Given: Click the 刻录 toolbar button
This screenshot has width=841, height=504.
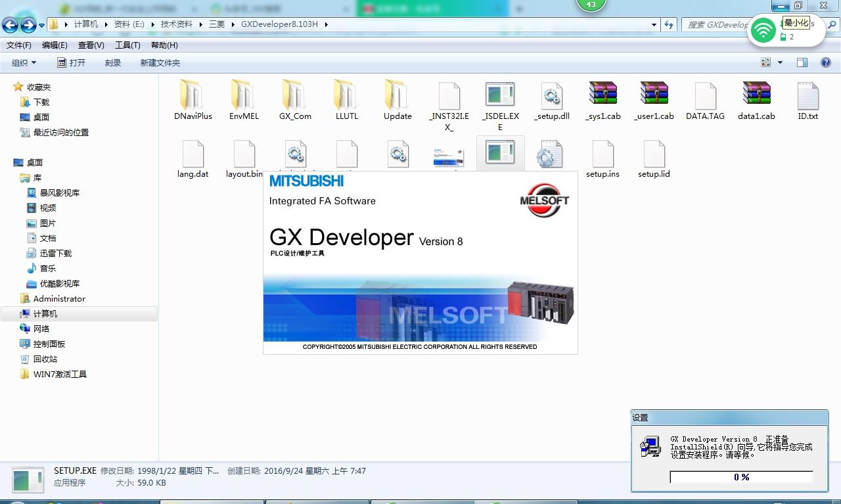Looking at the screenshot, I should pyautogui.click(x=113, y=62).
